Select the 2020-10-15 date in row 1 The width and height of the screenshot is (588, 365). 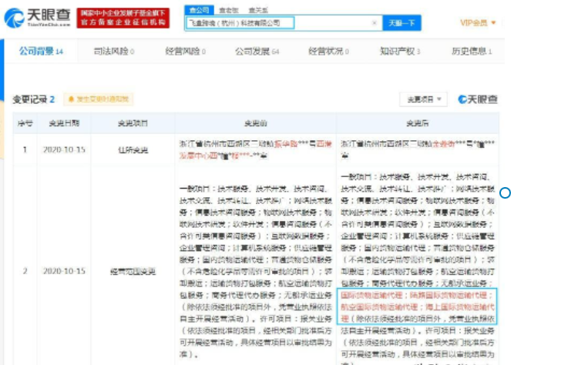click(64, 150)
